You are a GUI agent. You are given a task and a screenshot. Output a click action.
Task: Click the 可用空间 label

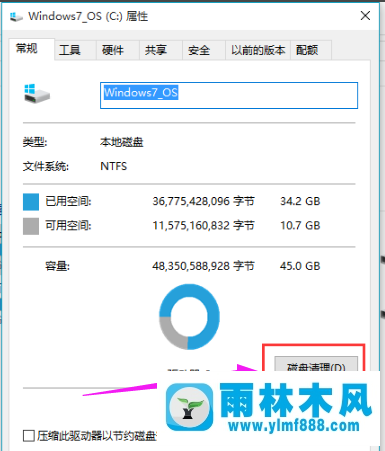click(68, 226)
